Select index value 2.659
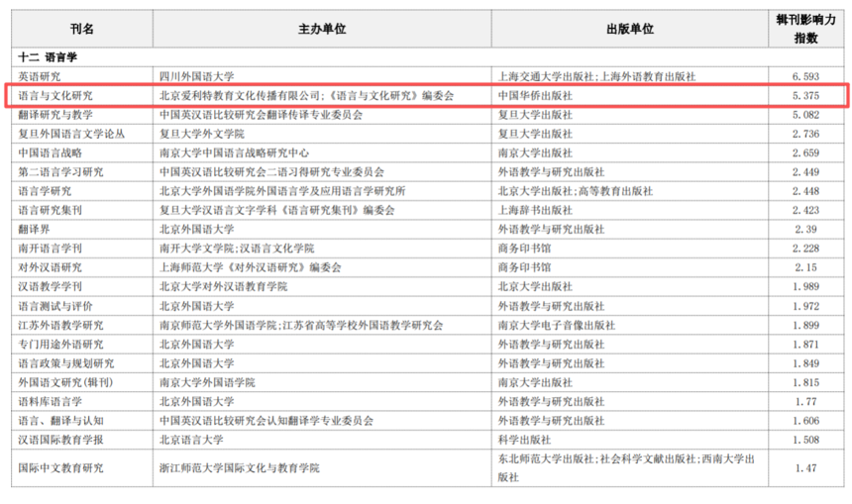This screenshot has width=852, height=504. [805, 152]
